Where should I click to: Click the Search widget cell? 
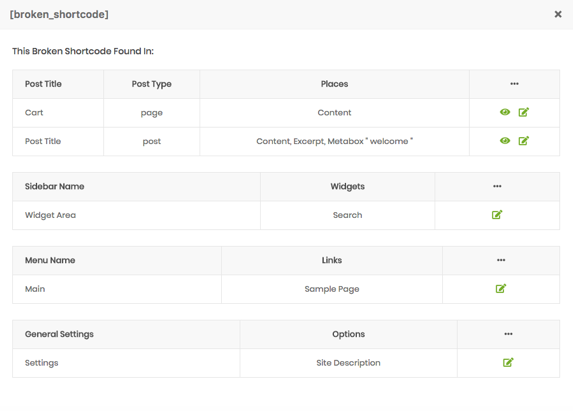coord(348,215)
